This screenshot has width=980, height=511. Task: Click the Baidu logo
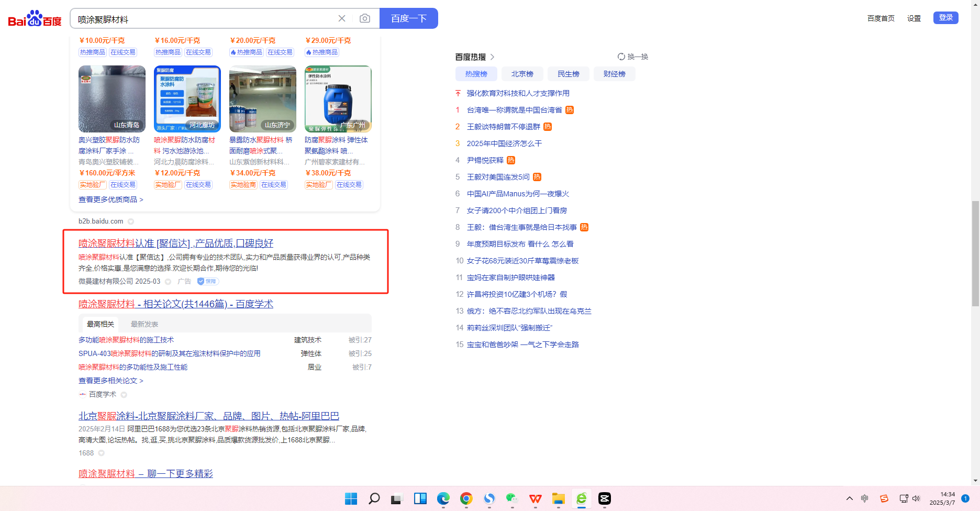(x=35, y=19)
